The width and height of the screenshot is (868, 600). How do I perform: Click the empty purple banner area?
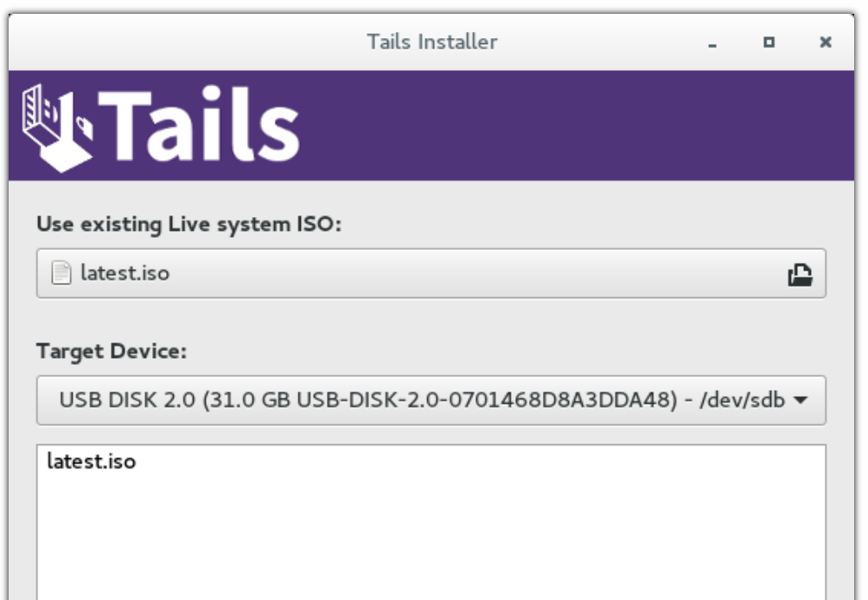[576, 125]
